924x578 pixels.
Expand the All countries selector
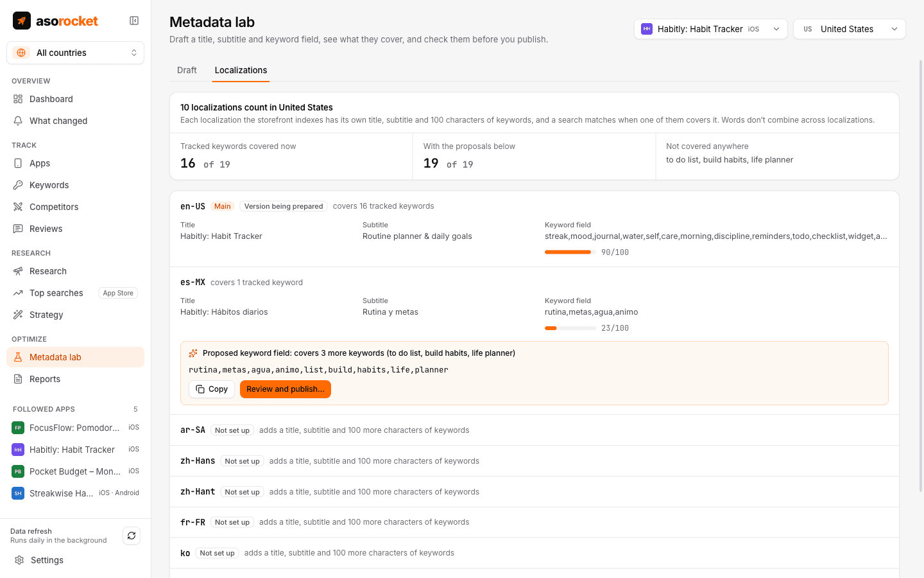pos(75,53)
